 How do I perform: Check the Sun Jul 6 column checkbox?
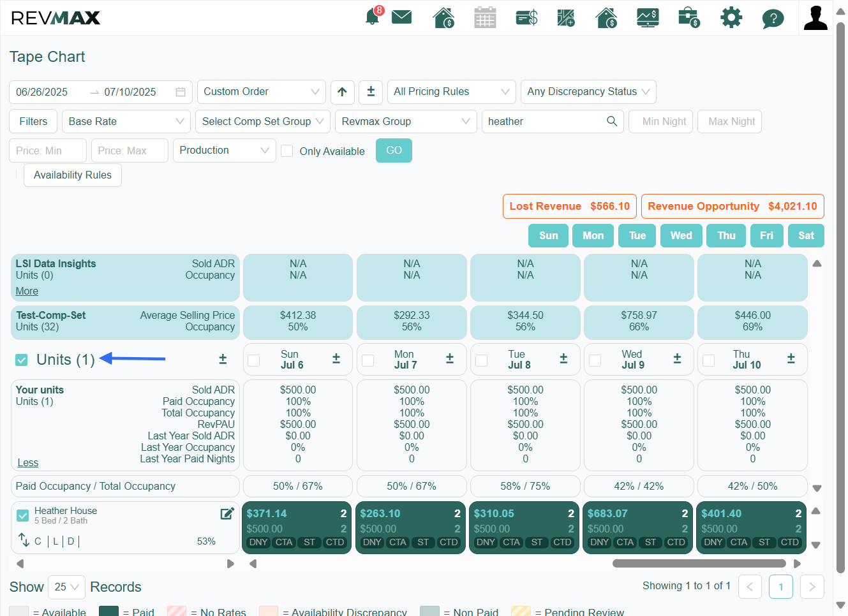(254, 360)
